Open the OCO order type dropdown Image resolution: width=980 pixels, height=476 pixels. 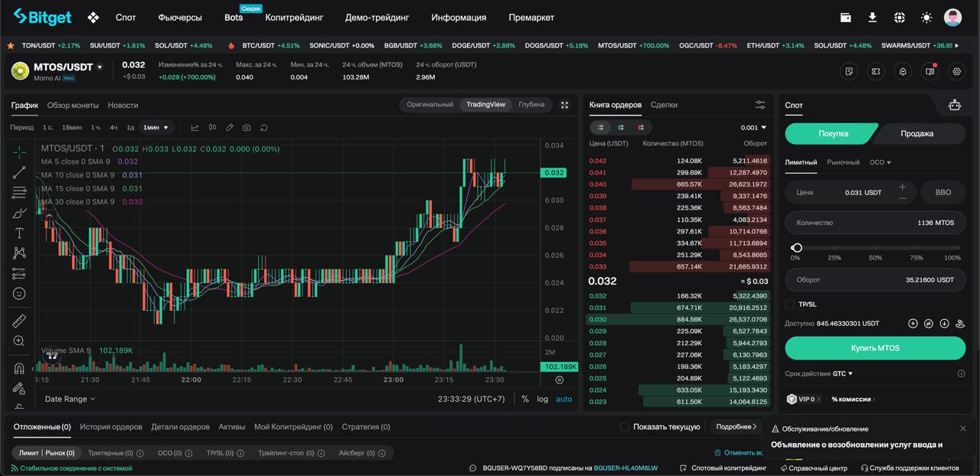click(880, 162)
